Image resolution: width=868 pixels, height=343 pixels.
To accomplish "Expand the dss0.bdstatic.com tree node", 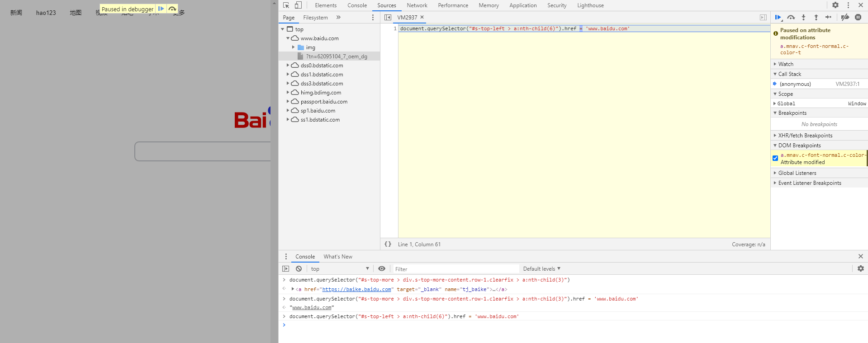I will click(288, 66).
